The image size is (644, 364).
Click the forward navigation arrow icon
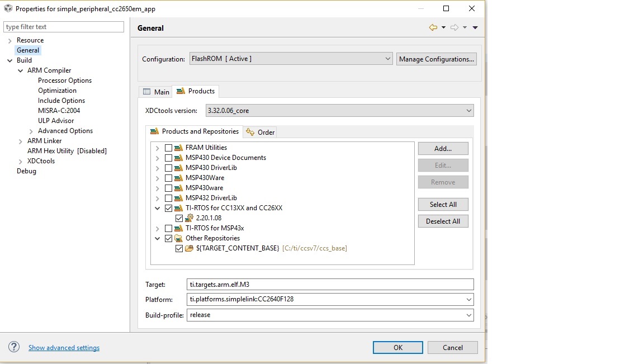(454, 27)
